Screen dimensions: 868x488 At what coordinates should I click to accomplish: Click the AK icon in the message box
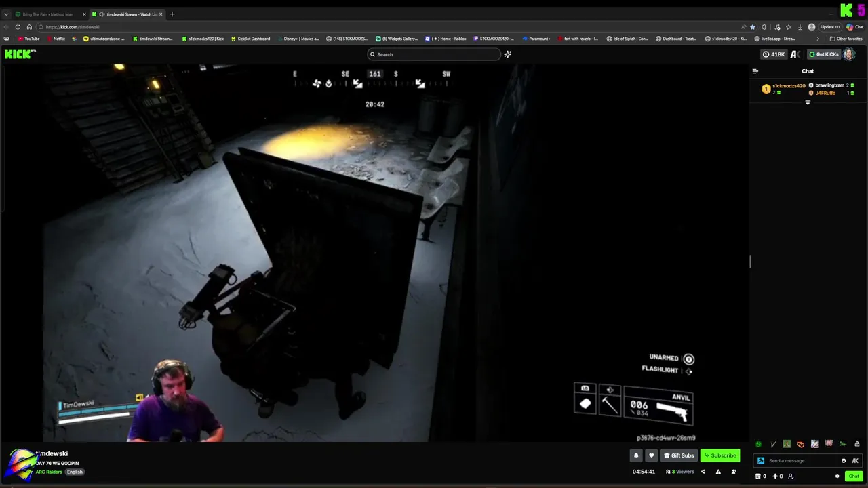(x=855, y=461)
